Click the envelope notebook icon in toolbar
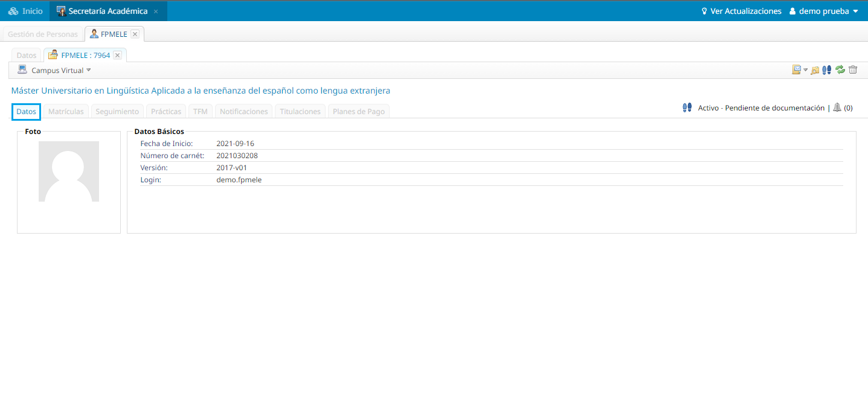 797,70
